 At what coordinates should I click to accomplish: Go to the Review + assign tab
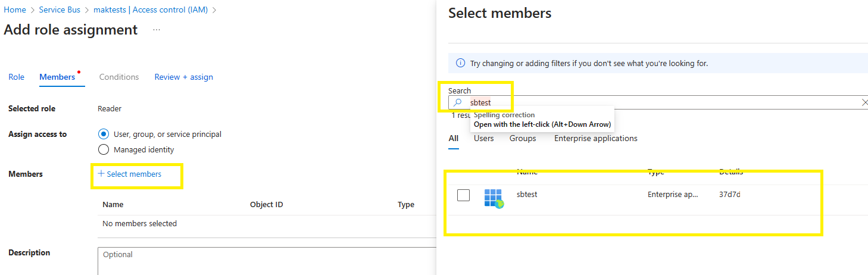click(x=183, y=77)
